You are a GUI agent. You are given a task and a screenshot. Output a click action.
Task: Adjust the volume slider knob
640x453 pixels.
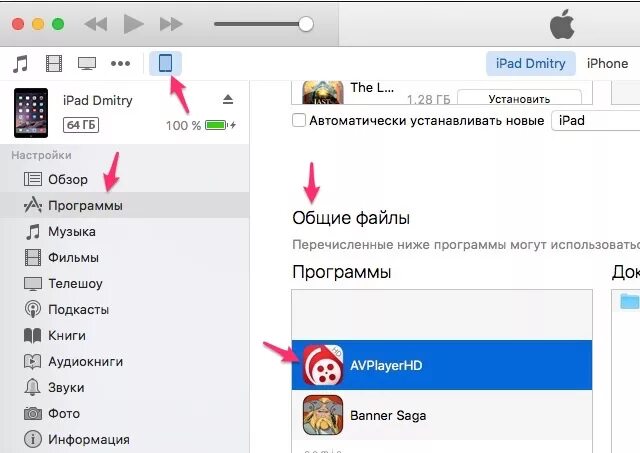(306, 24)
